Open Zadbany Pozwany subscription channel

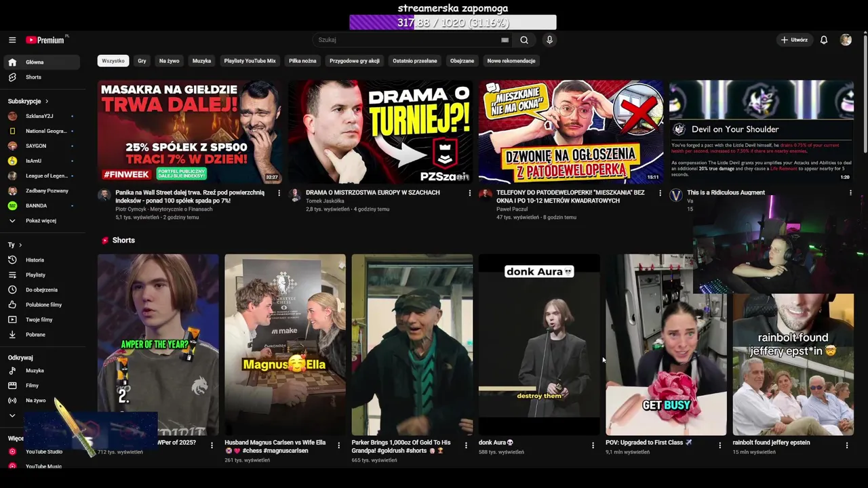click(42, 191)
